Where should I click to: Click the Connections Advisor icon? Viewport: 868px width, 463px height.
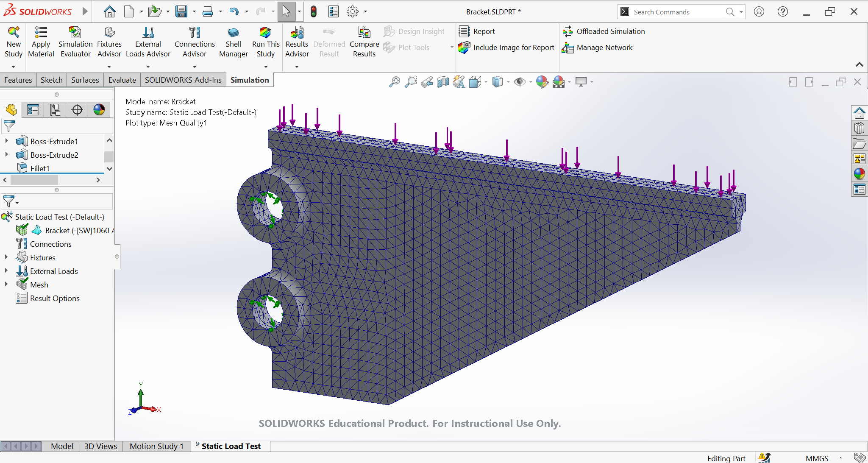(195, 33)
